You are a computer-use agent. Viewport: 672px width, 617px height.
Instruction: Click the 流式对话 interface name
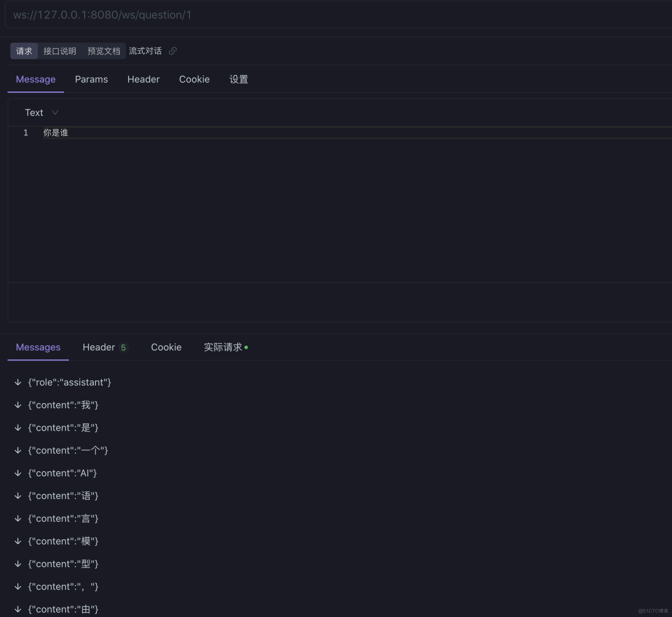[145, 51]
